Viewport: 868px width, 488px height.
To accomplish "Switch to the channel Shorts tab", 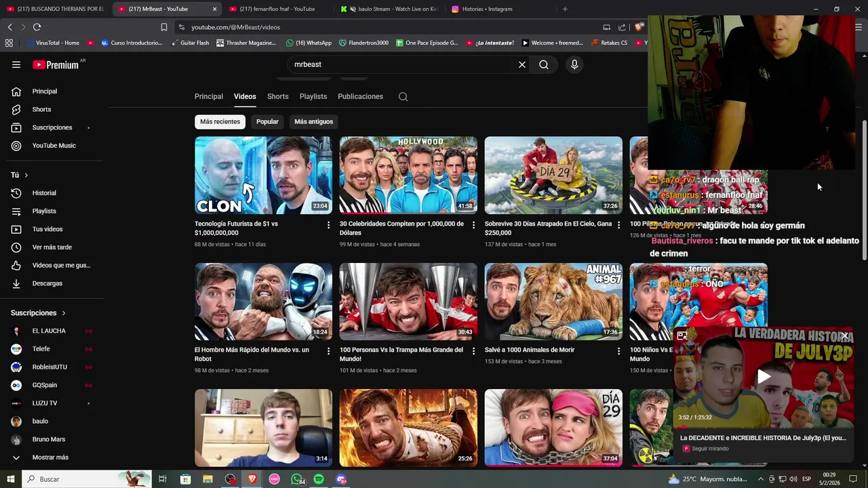I will point(277,96).
